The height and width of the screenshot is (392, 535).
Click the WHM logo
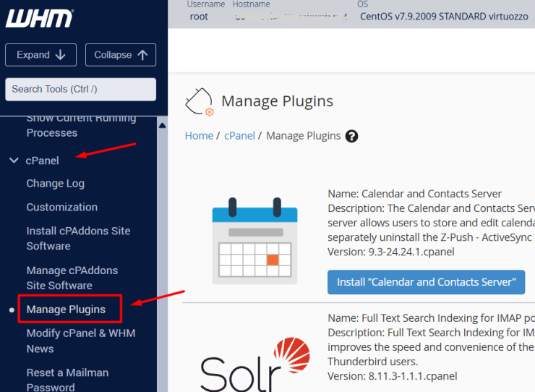click(x=40, y=18)
